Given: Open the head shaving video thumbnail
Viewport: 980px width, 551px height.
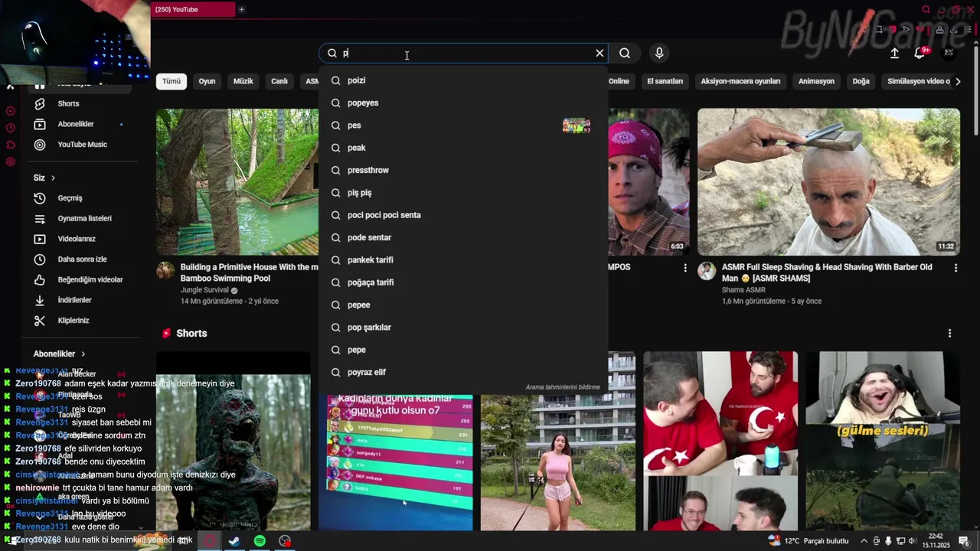Looking at the screenshot, I should coord(828,181).
